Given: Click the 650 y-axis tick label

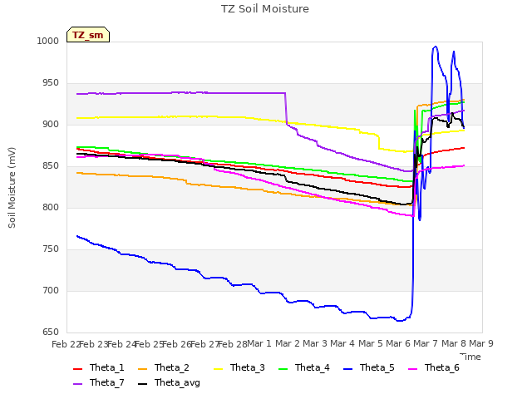Looking at the screenshot, I should coord(51,332).
